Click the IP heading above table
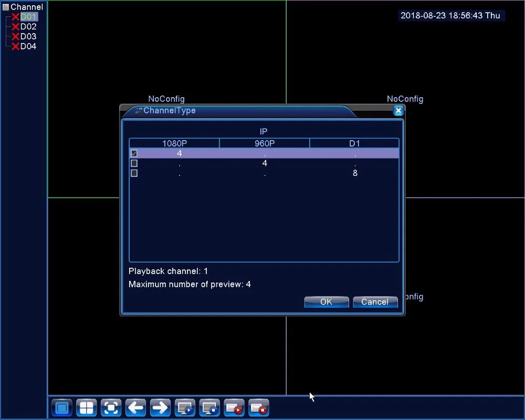 click(264, 131)
